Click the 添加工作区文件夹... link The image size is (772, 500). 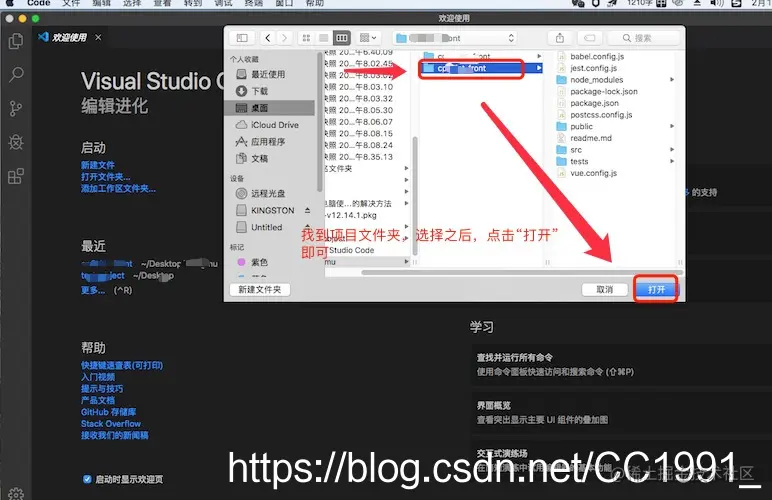coord(118,188)
